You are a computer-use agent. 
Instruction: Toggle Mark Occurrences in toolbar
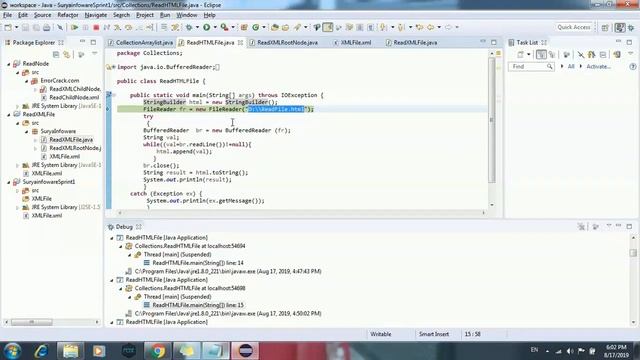327,27
